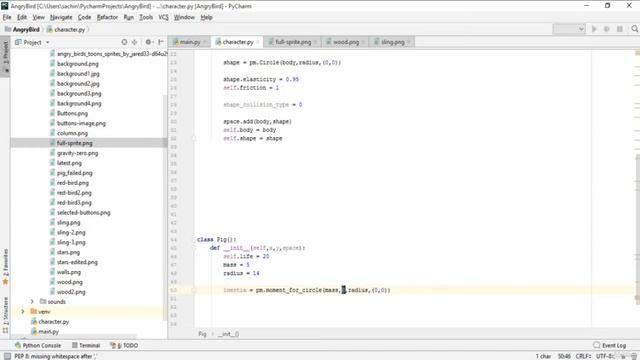Select column.png in project tree

tap(72, 133)
